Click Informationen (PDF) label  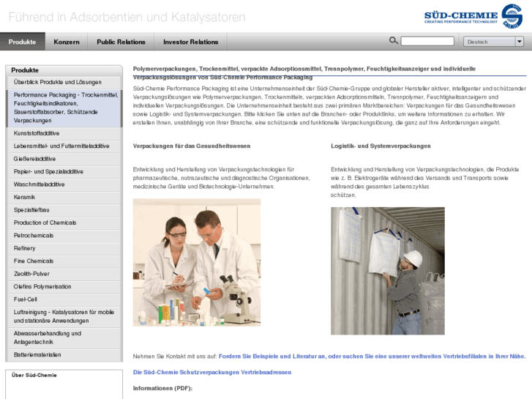click(162, 388)
